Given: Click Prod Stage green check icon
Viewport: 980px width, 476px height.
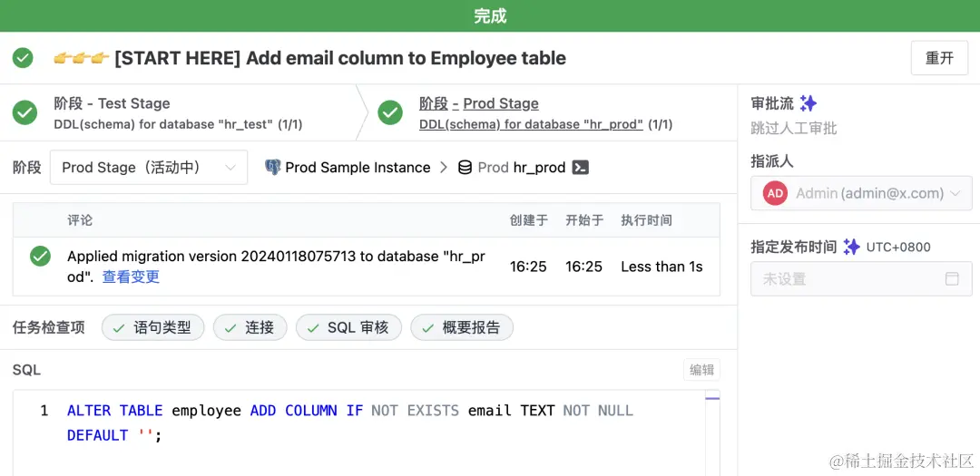Looking at the screenshot, I should coord(390,113).
